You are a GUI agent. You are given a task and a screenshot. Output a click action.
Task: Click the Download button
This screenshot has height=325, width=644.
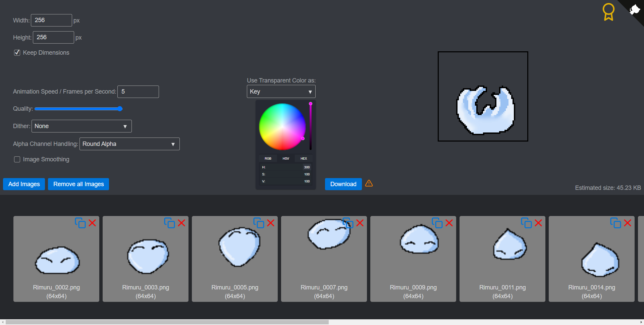(x=343, y=184)
